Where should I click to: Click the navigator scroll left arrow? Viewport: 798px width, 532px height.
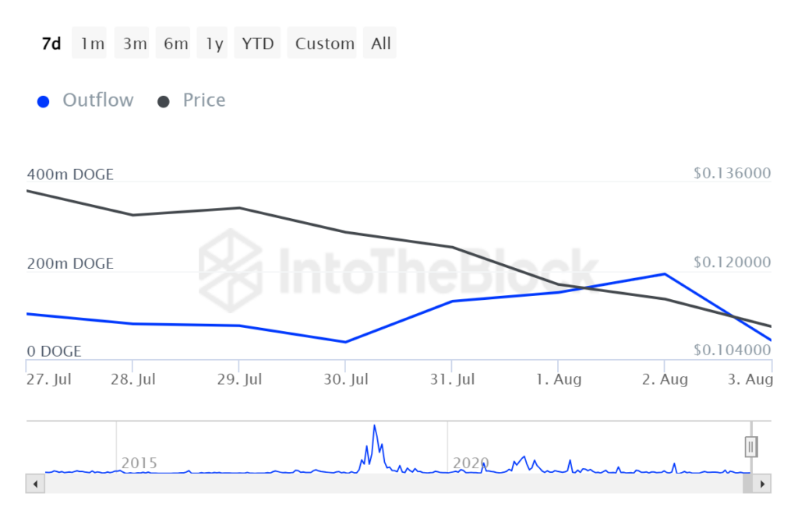[x=35, y=484]
